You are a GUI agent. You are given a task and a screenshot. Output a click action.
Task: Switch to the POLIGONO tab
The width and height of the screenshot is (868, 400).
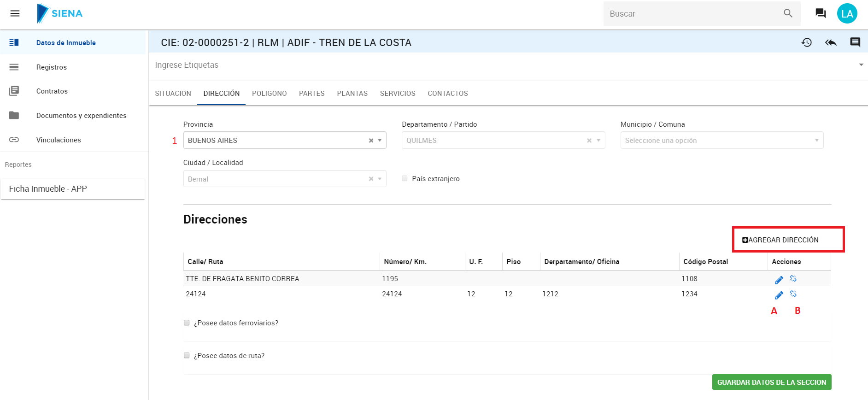click(x=269, y=94)
